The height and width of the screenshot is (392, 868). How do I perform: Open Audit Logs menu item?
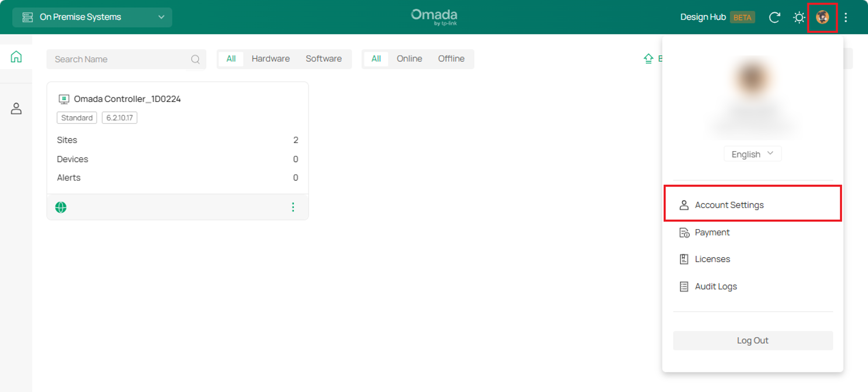click(752, 286)
